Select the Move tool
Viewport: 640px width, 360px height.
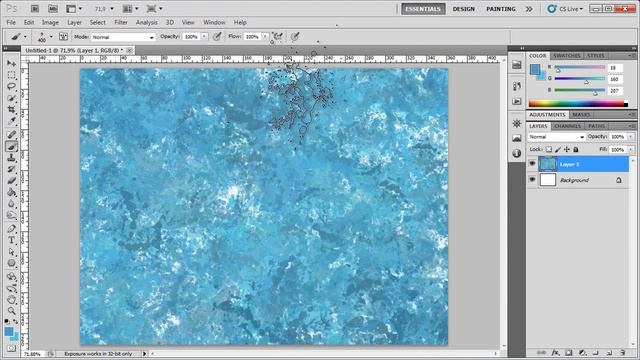click(11, 64)
